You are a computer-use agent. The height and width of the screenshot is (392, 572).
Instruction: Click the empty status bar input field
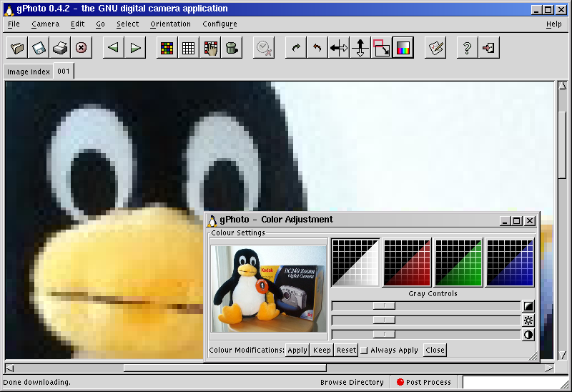tap(515, 383)
